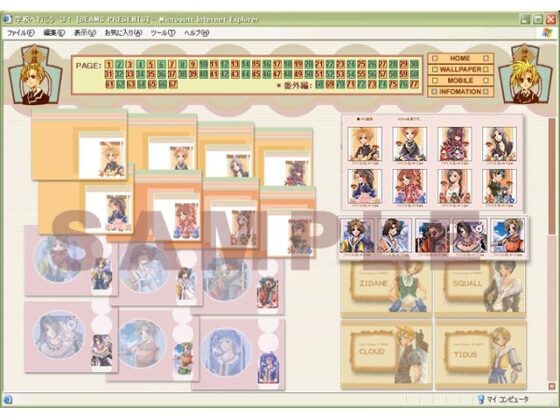Navigate to page 21
Screen dimensions: 560x420
pyautogui.click(x=319, y=65)
